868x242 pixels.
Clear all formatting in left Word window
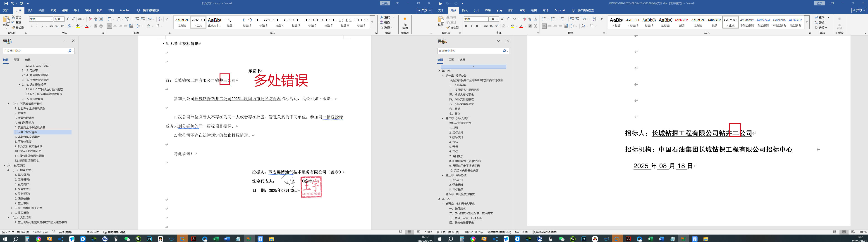pyautogui.click(x=90, y=19)
